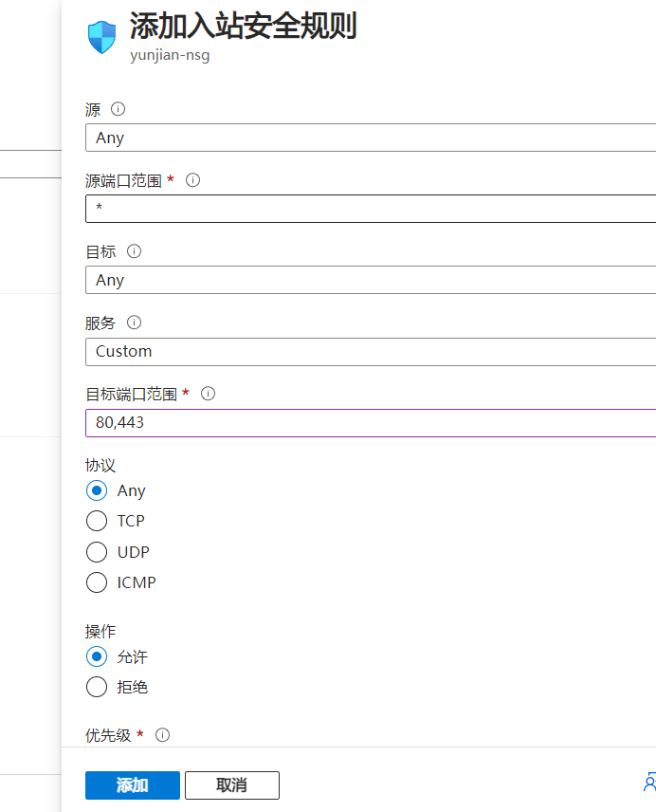Click info icon beside 目标端口范围
This screenshot has height=812, width=656.
point(208,393)
